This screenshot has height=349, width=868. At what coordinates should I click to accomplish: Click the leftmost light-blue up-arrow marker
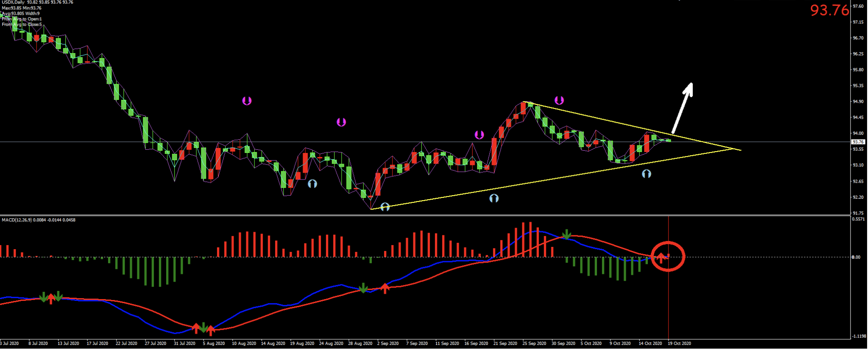pyautogui.click(x=312, y=183)
